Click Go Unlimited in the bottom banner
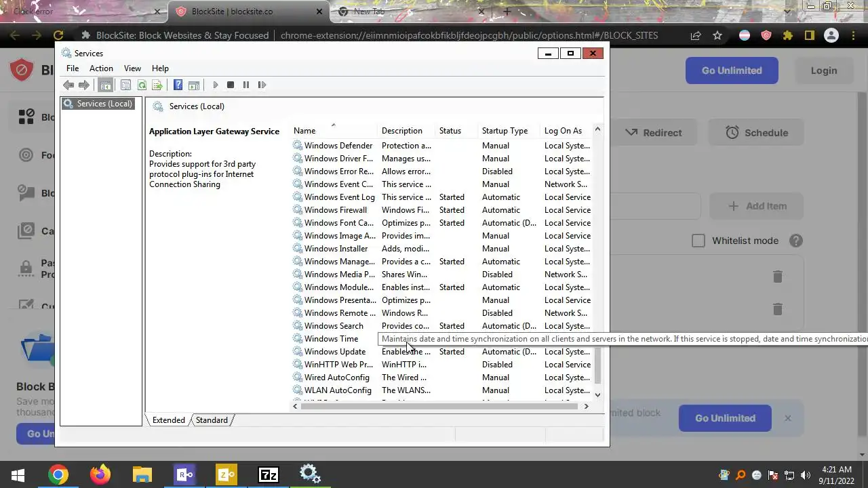This screenshot has width=868, height=488. (x=725, y=418)
